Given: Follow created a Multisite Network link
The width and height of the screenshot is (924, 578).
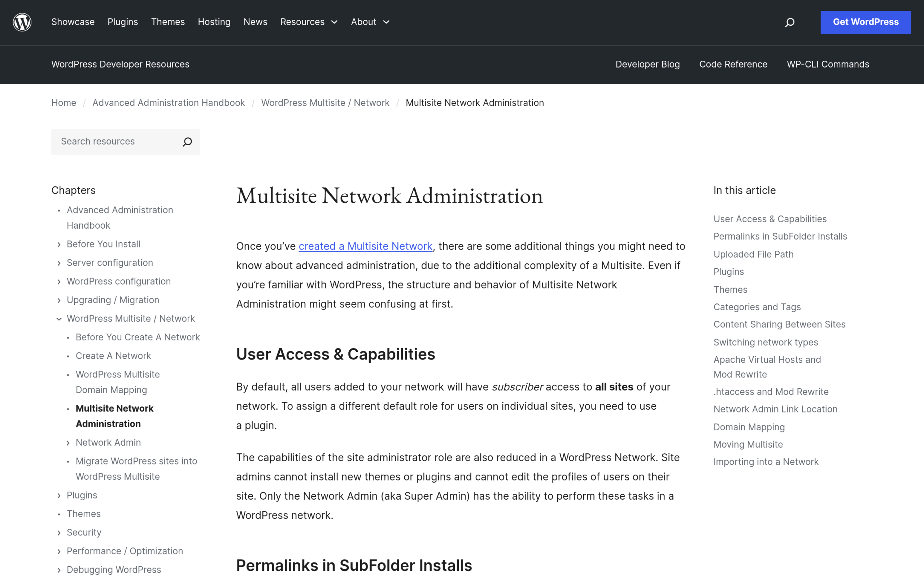Looking at the screenshot, I should [365, 246].
